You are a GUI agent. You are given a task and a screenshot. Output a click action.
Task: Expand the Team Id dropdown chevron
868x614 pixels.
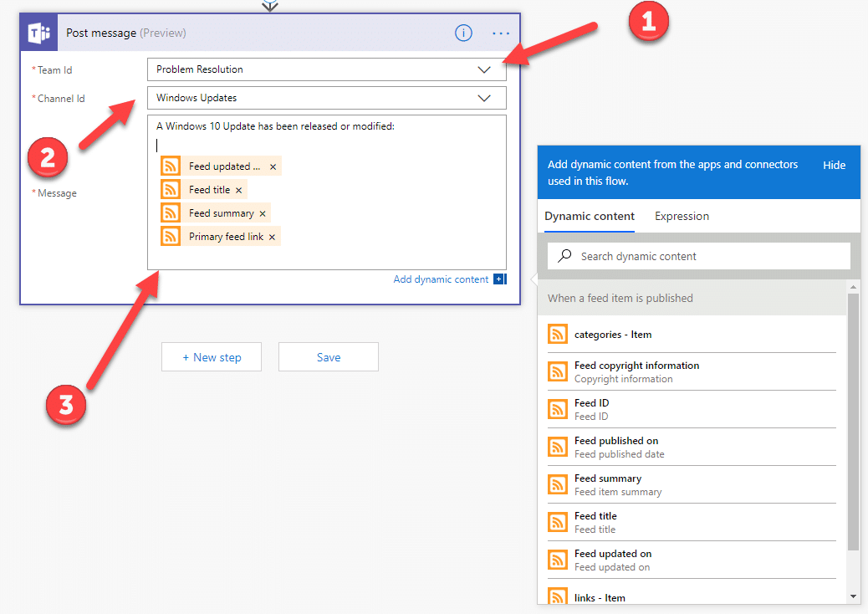tap(484, 69)
